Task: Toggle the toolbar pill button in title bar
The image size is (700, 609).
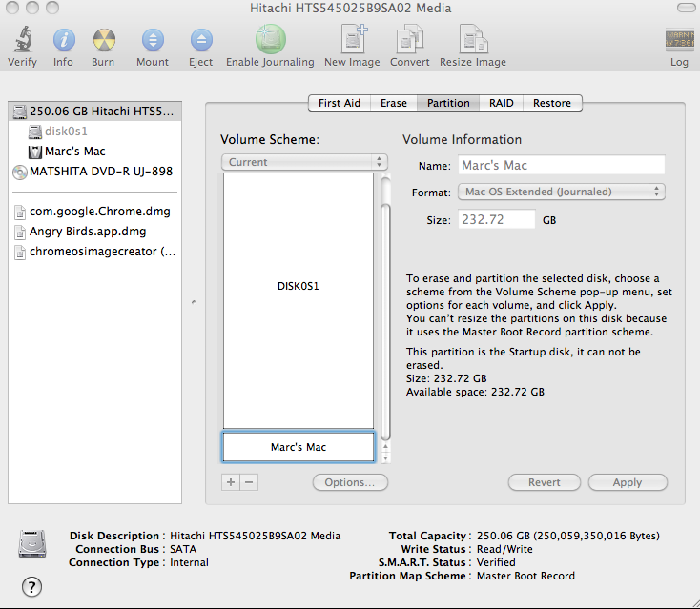Action: [x=686, y=8]
